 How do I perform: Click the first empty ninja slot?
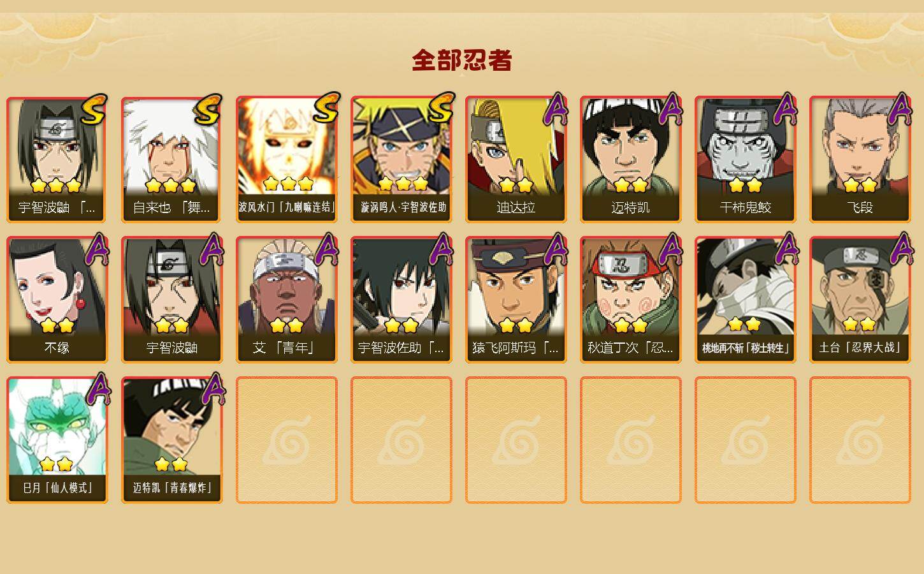click(x=286, y=440)
